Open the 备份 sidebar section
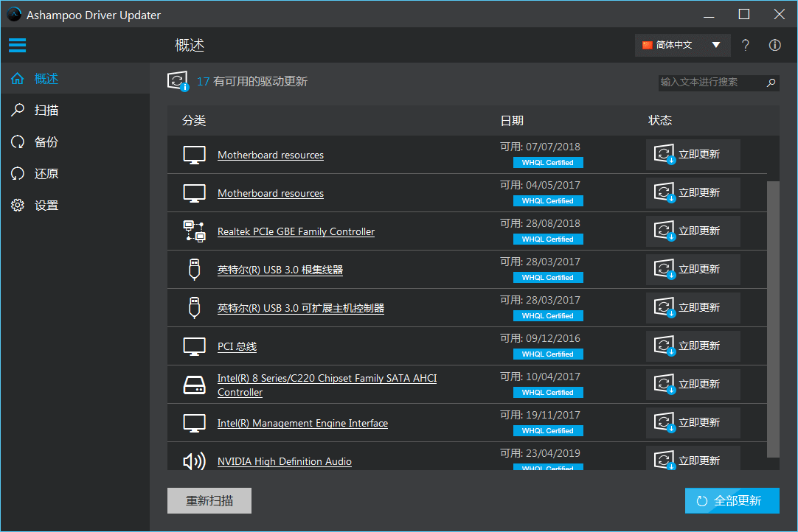The width and height of the screenshot is (798, 532). 46,142
